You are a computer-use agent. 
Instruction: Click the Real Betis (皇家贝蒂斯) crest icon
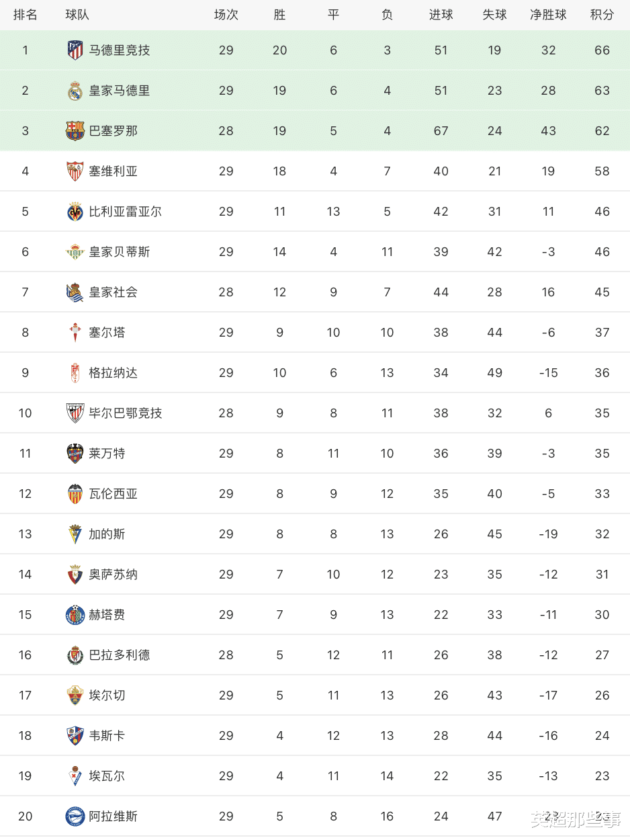click(x=75, y=252)
